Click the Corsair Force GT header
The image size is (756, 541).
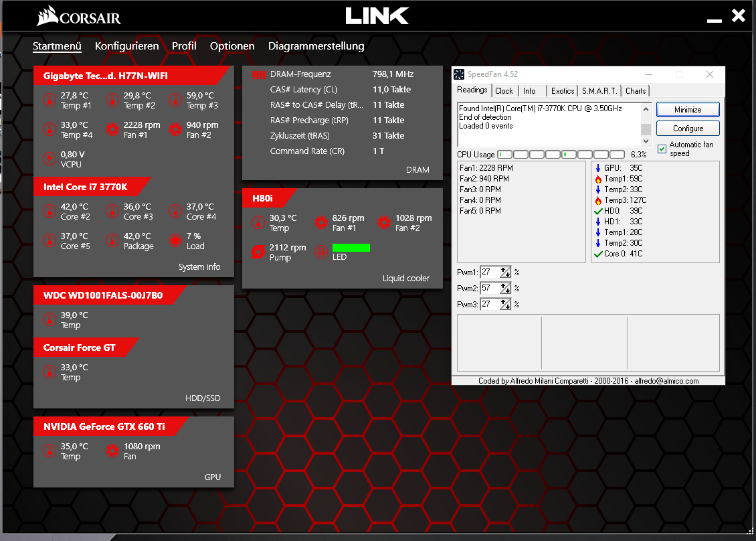(x=86, y=347)
